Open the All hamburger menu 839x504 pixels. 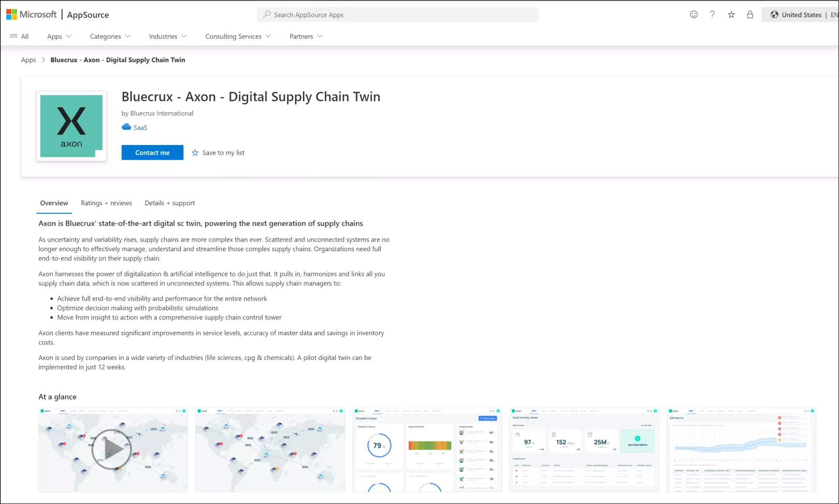coord(19,36)
